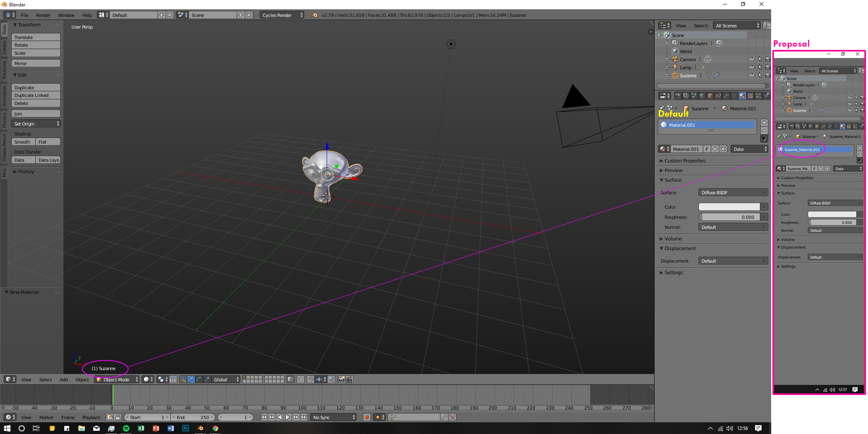Click the Set Origin button
The height and width of the screenshot is (434, 868).
[36, 124]
